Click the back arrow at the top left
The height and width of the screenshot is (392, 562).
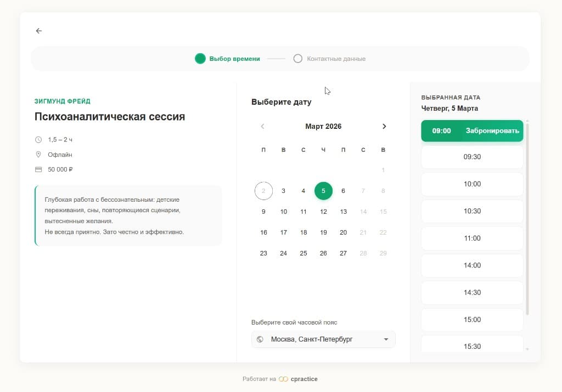(38, 31)
